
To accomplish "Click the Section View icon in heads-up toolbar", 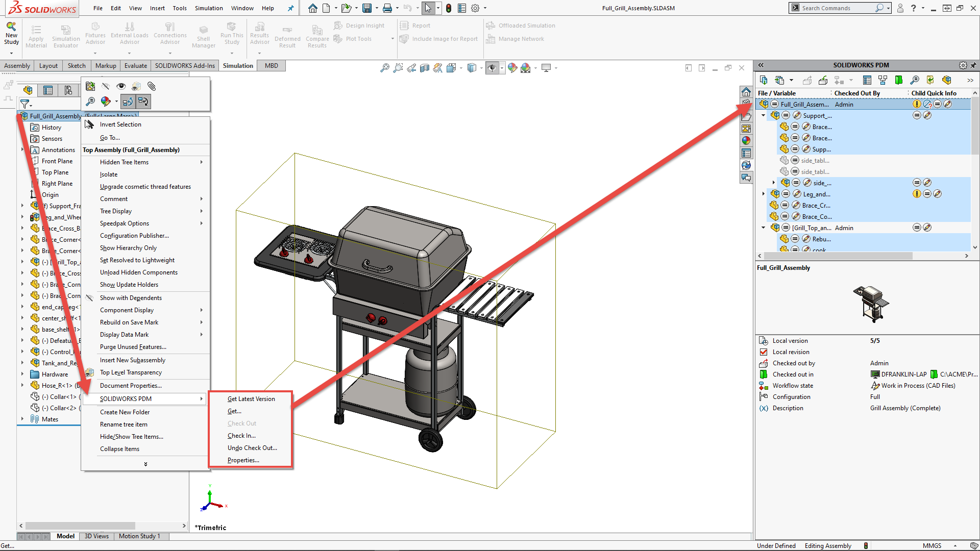I will tap(425, 68).
